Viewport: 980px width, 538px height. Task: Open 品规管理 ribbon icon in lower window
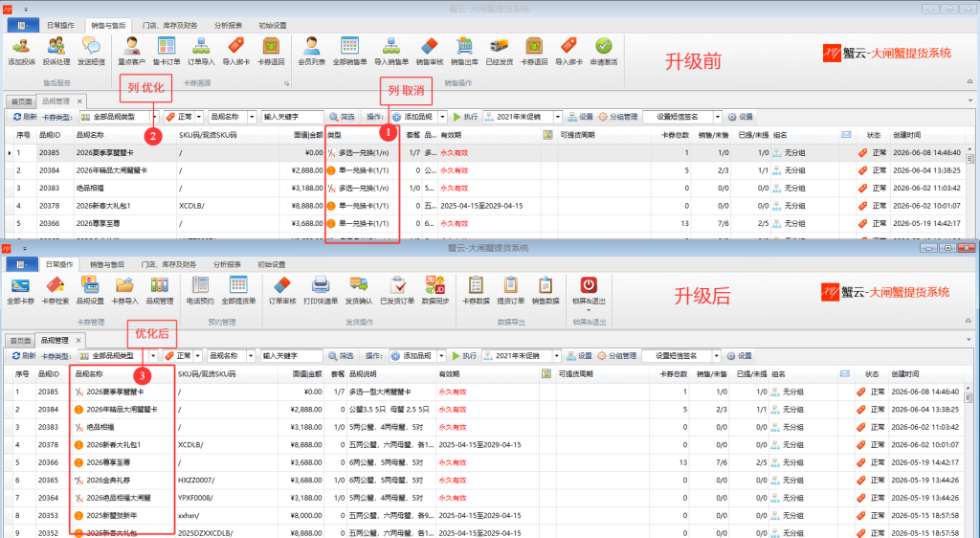click(x=160, y=285)
